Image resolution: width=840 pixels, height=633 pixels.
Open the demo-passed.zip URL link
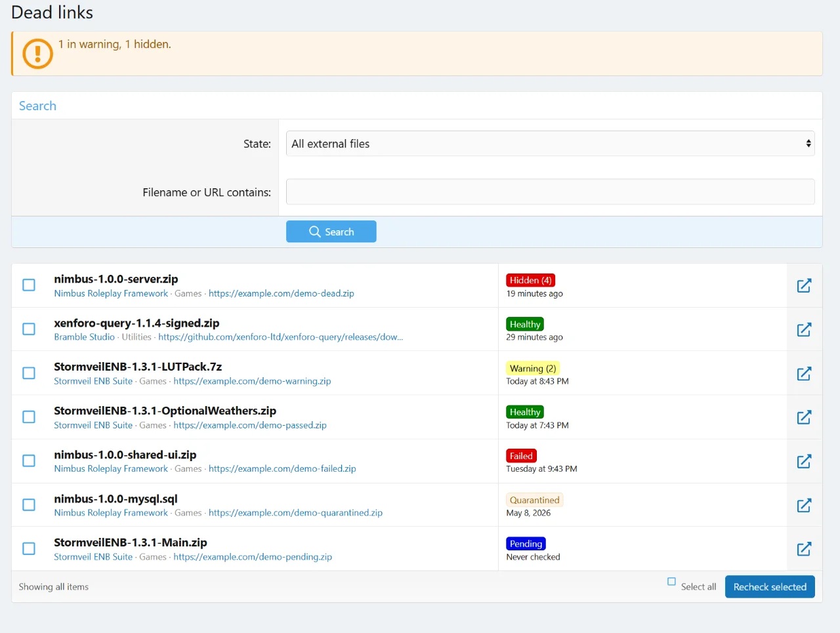pyautogui.click(x=250, y=424)
